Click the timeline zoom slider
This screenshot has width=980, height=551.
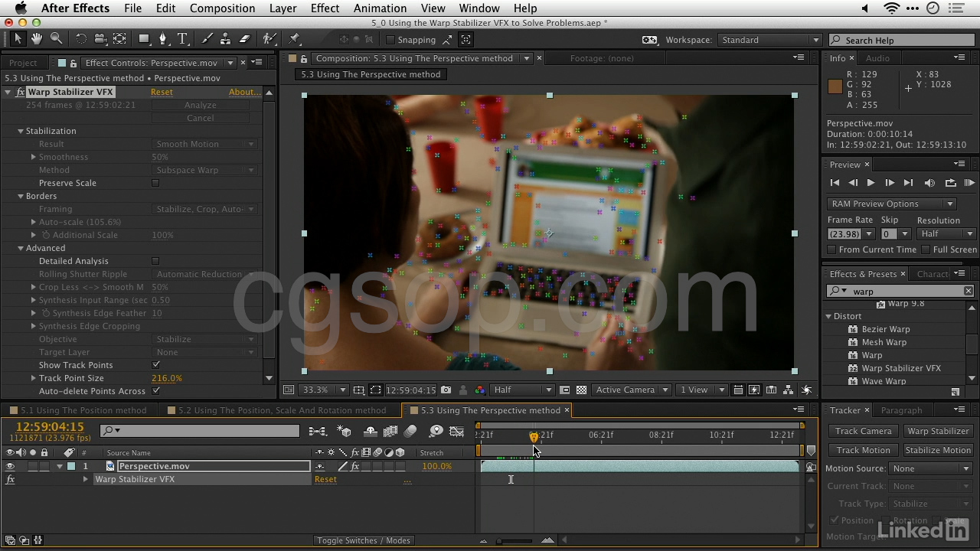tap(515, 541)
